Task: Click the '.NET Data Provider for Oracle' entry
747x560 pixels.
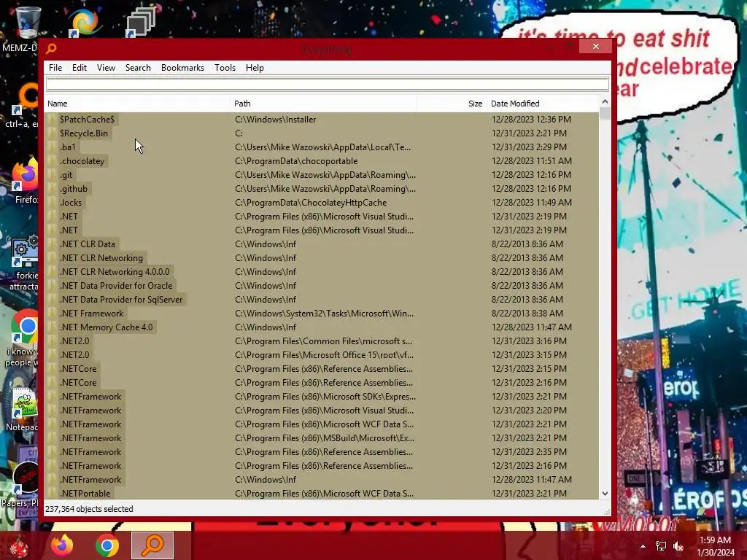Action: pyautogui.click(x=116, y=286)
